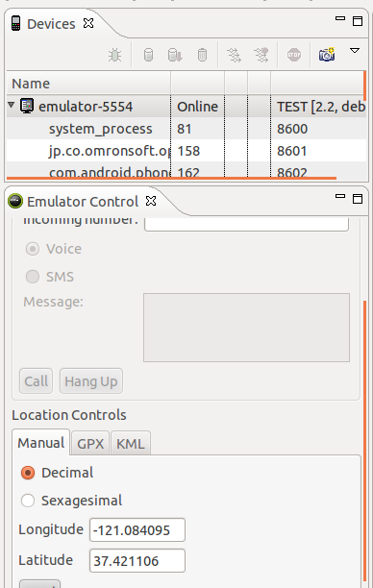Click the Update Threads icon
Viewport: 373px width, 588px height.
pyautogui.click(x=235, y=55)
